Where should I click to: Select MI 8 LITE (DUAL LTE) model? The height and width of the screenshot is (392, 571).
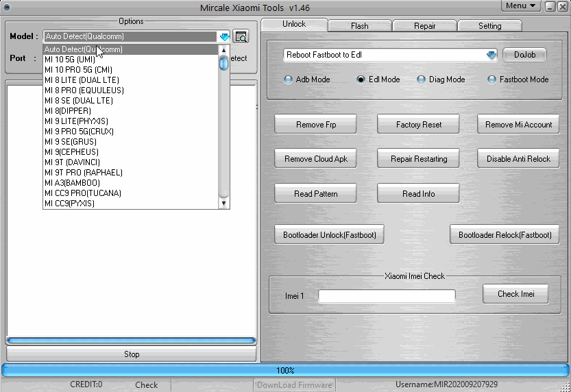[x=131, y=80]
